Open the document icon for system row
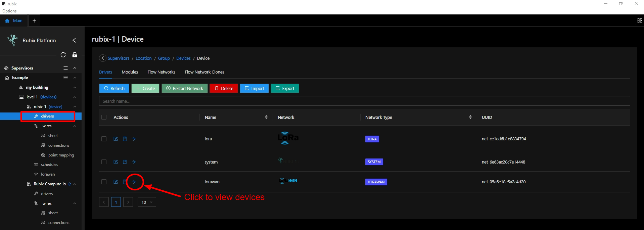Screen dimensions: 644x230 125,162
